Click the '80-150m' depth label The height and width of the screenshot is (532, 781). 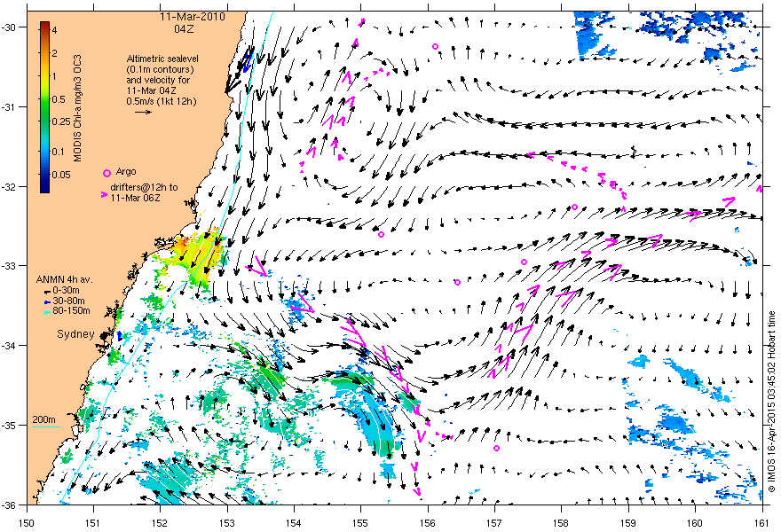(x=71, y=311)
